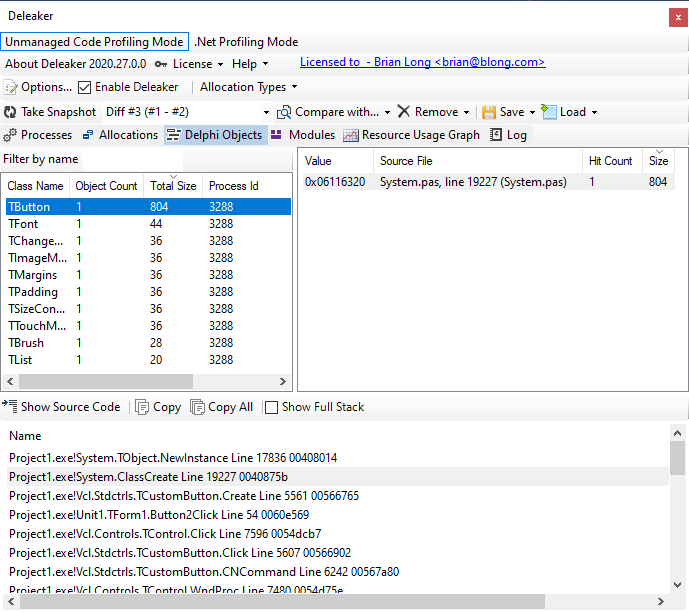The width and height of the screenshot is (689, 613).
Task: Click Show Source Code button
Action: click(x=62, y=407)
